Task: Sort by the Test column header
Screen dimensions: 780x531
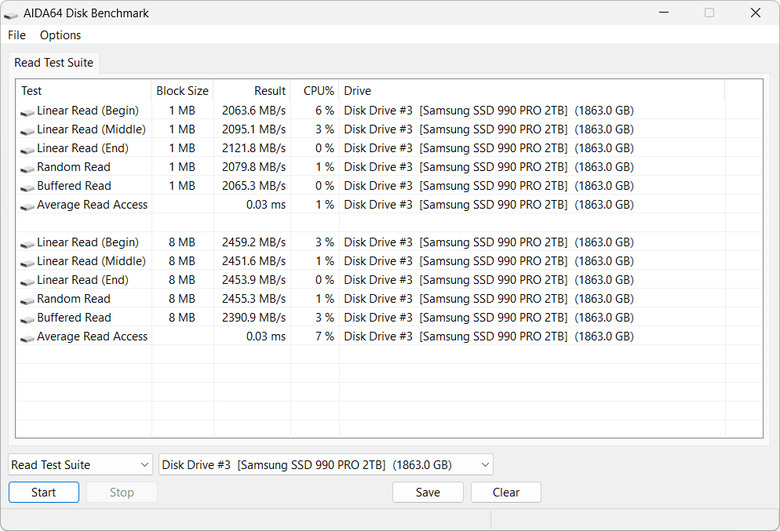Action: pos(84,91)
